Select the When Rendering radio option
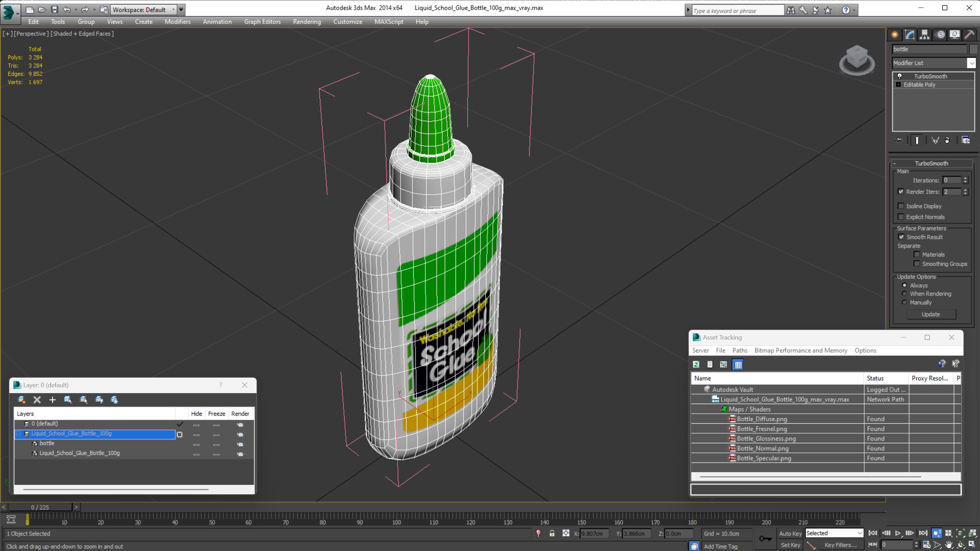980x551 pixels. 904,294
